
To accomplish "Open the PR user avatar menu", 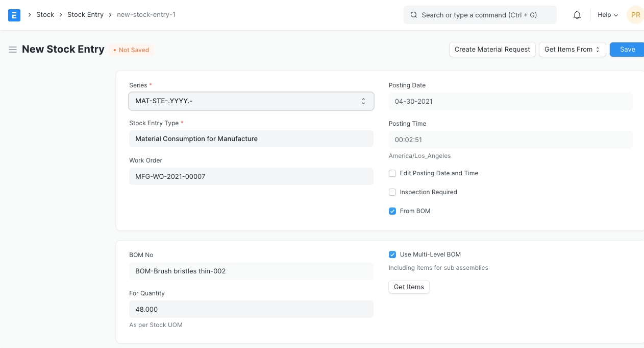I will [x=635, y=15].
